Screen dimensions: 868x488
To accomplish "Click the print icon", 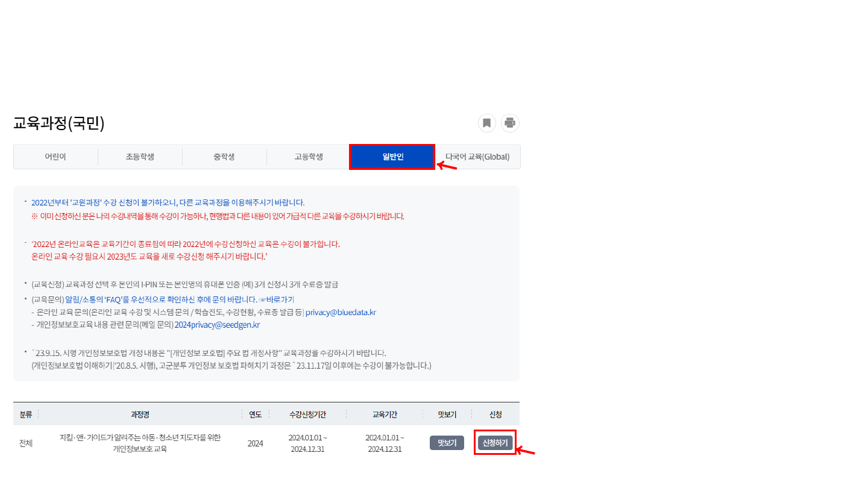I will (509, 123).
